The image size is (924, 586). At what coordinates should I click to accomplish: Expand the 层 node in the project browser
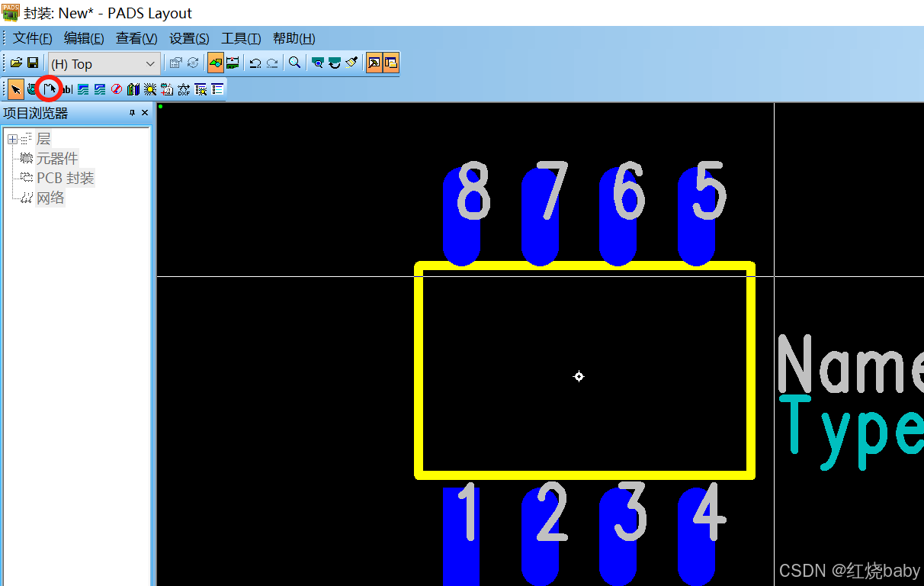pyautogui.click(x=11, y=138)
